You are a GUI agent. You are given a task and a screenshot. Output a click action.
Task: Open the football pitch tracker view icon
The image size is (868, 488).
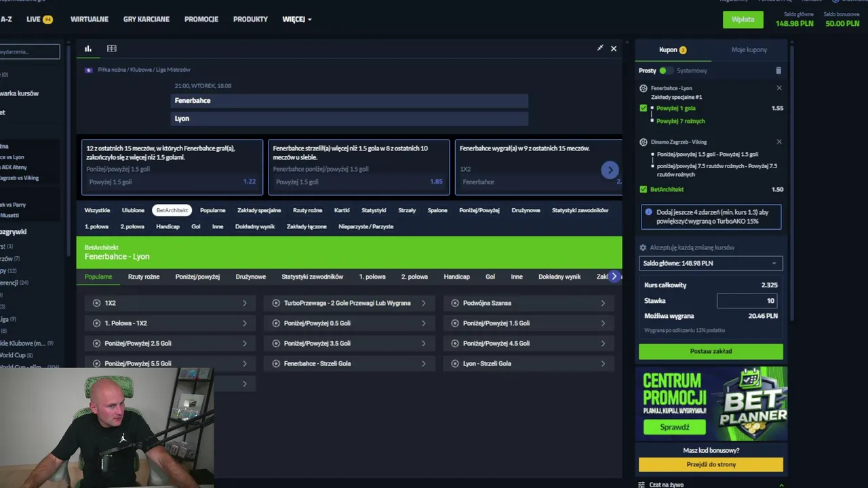112,48
